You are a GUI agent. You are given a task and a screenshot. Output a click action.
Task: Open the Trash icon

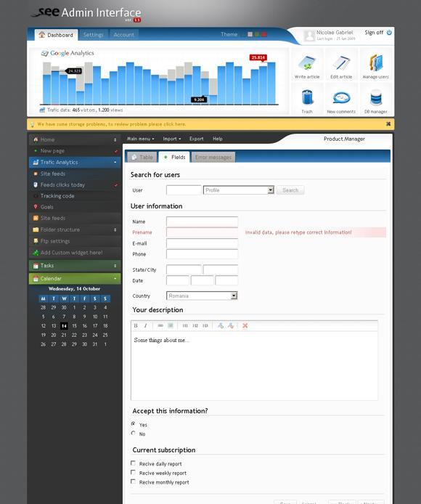pos(307,97)
